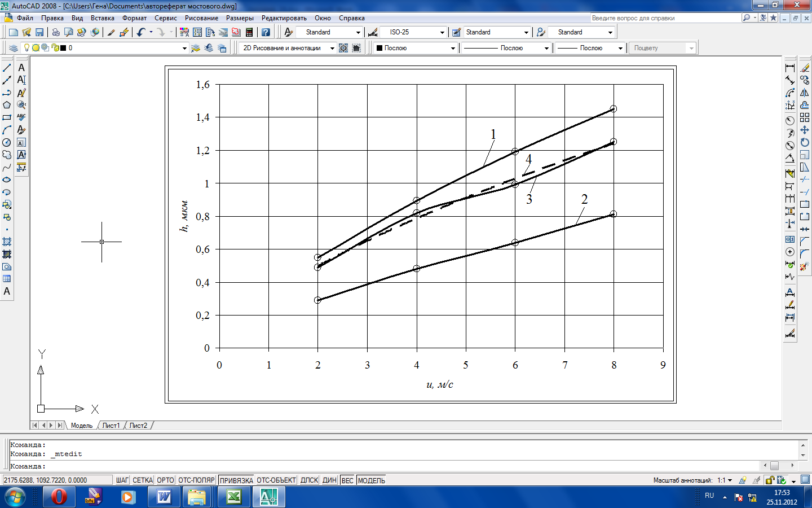Toggle ПРИВЯЗКА object snap
This screenshot has width=812, height=508.
click(236, 480)
